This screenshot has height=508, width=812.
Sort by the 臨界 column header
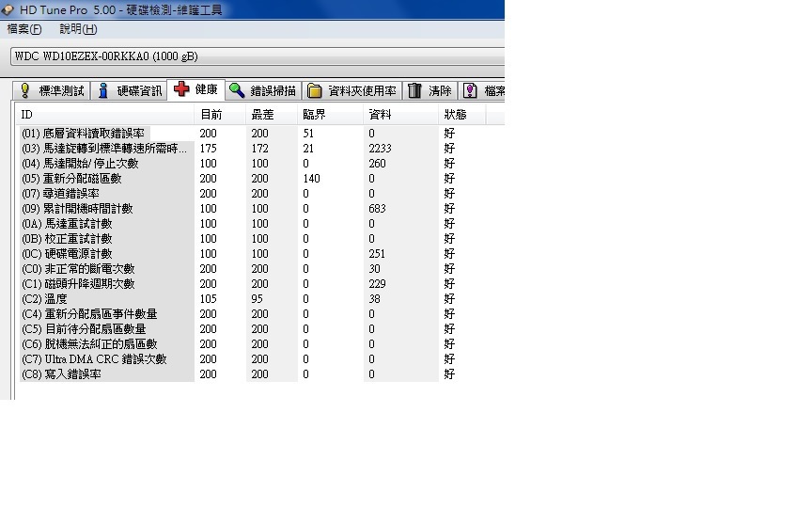pos(331,115)
